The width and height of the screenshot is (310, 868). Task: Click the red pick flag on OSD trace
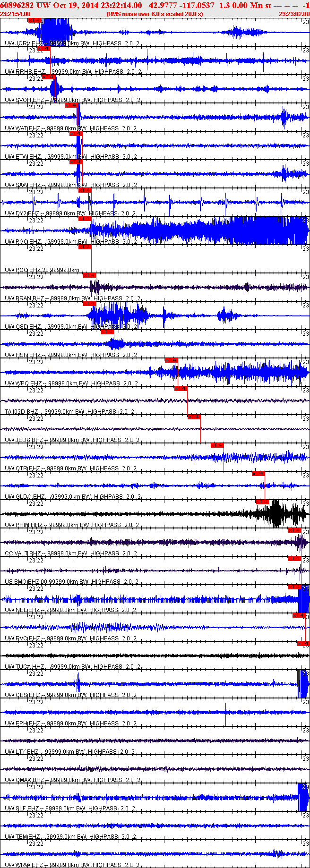[90, 304]
